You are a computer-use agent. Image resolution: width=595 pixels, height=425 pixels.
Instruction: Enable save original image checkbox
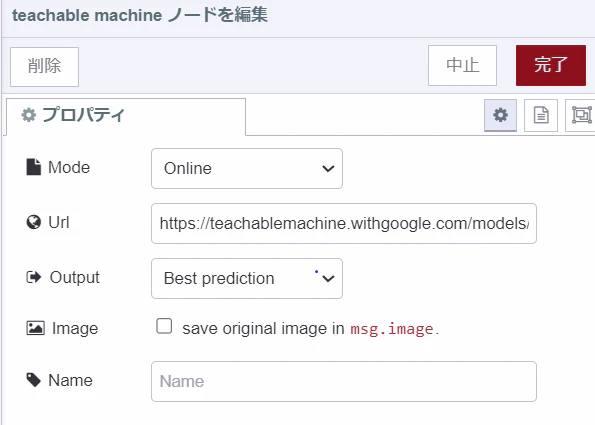coord(164,326)
